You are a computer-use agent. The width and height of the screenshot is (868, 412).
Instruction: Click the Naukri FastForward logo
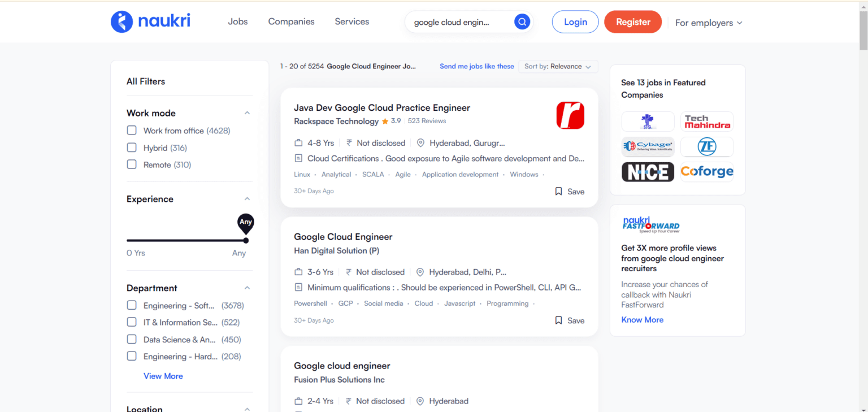[x=650, y=224]
